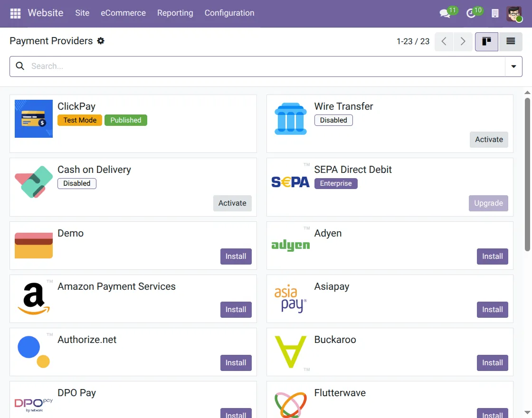The image size is (532, 418).
Task: Go to next page arrow
Action: click(463, 41)
